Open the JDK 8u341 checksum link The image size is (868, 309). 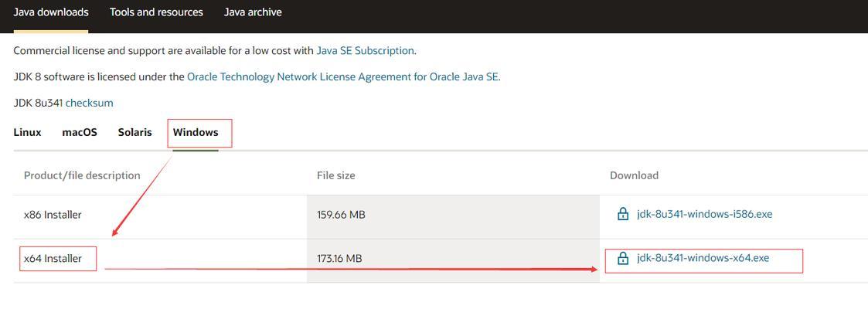pos(89,103)
